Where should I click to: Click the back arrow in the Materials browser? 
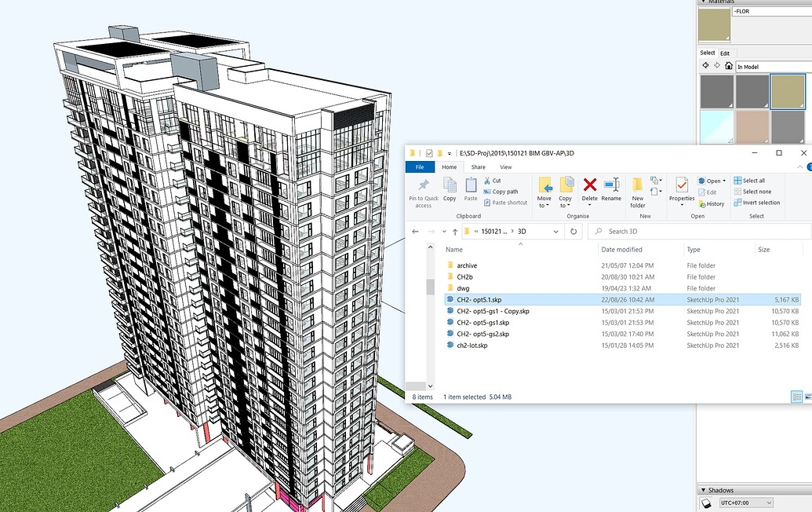click(x=705, y=65)
